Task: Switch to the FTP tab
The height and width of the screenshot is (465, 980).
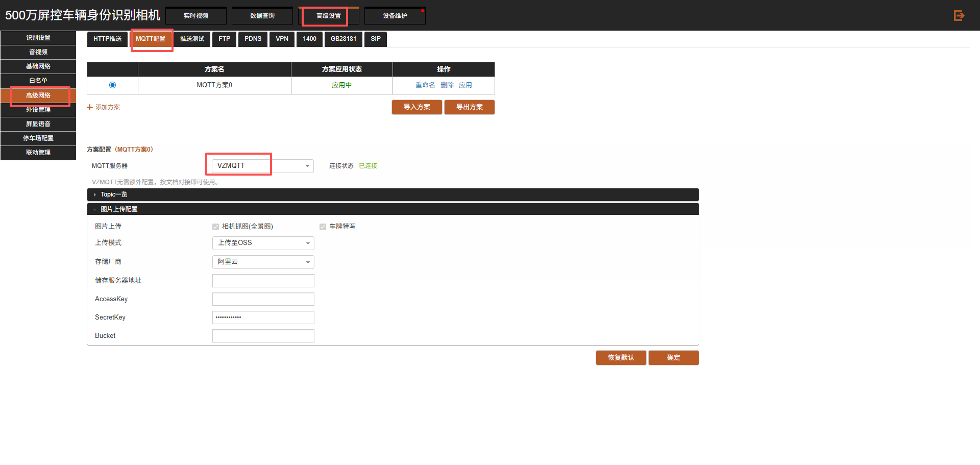Action: pos(225,39)
